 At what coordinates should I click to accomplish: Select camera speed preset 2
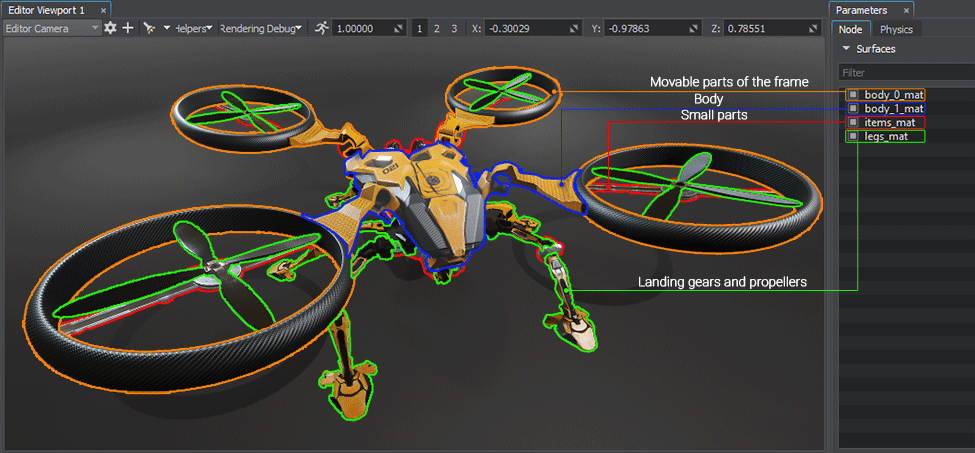click(x=436, y=28)
